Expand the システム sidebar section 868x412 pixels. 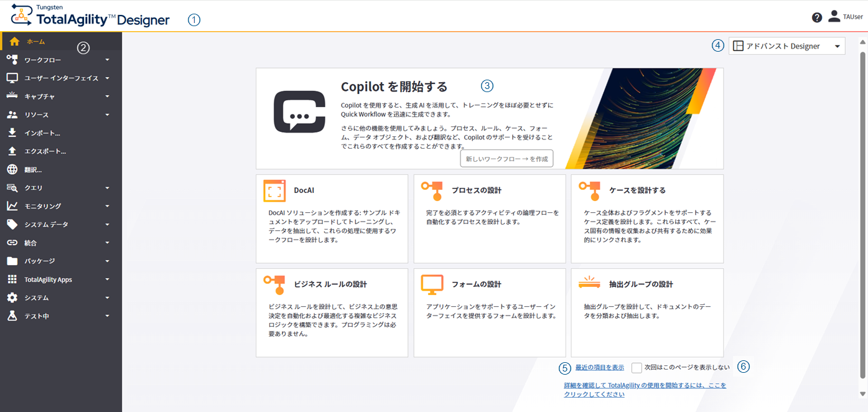(x=107, y=297)
